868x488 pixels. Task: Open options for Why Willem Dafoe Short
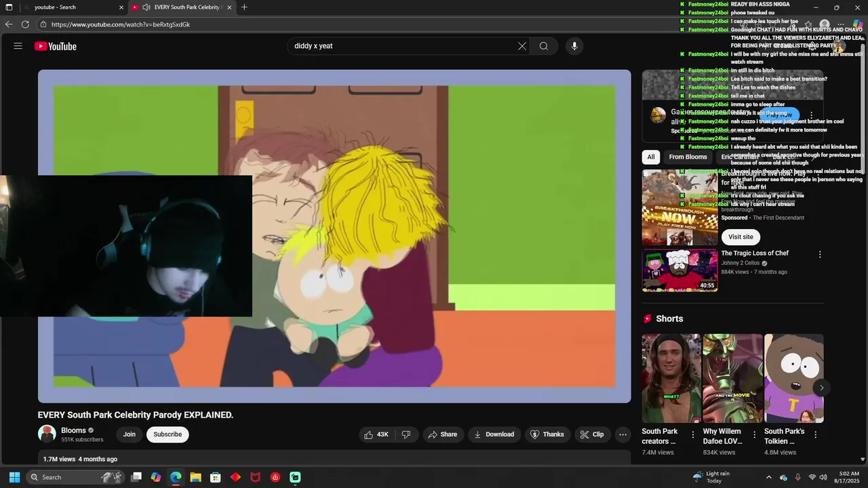pyautogui.click(x=754, y=434)
